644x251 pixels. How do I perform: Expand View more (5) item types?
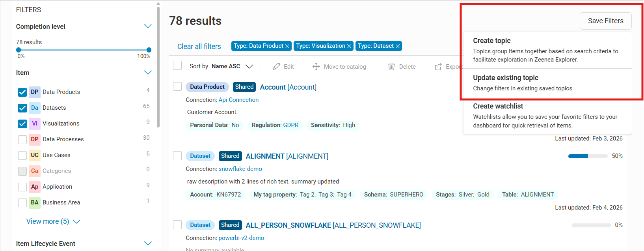pyautogui.click(x=53, y=221)
